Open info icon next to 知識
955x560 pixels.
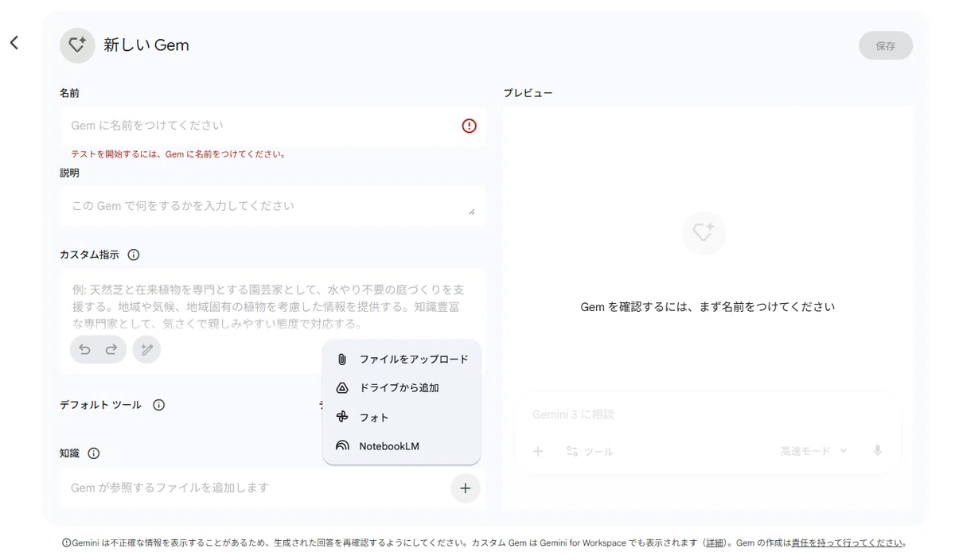point(94,453)
